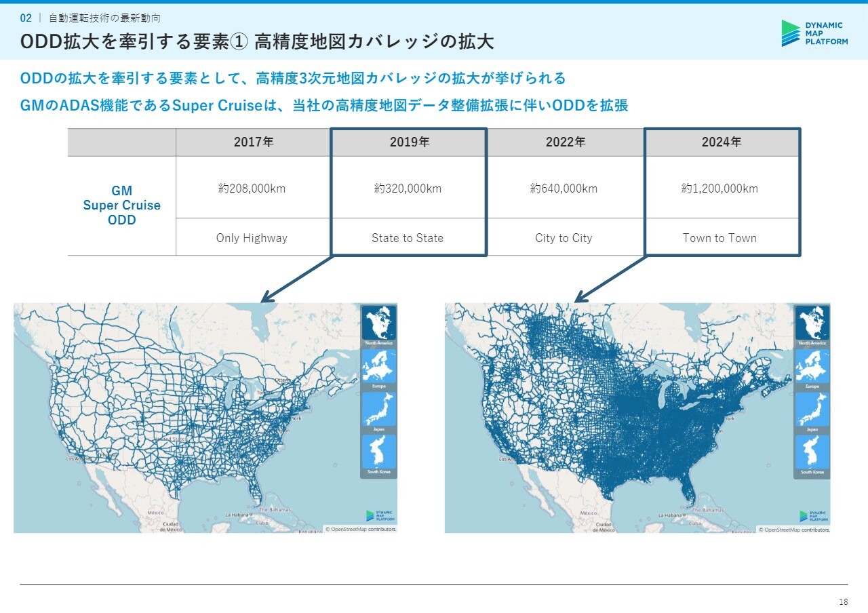Select the "State to State" table cell
The image size is (868, 613).
pyautogui.click(x=408, y=238)
